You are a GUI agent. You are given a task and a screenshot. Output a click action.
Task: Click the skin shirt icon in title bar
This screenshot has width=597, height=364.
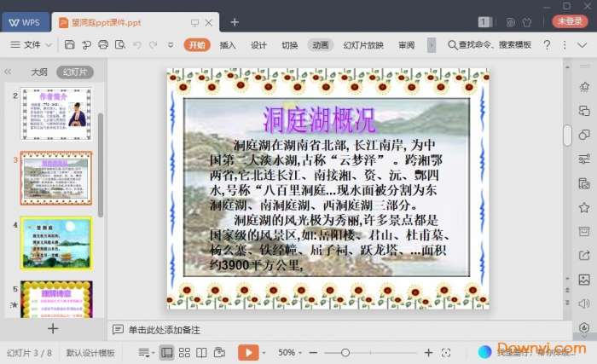[527, 22]
